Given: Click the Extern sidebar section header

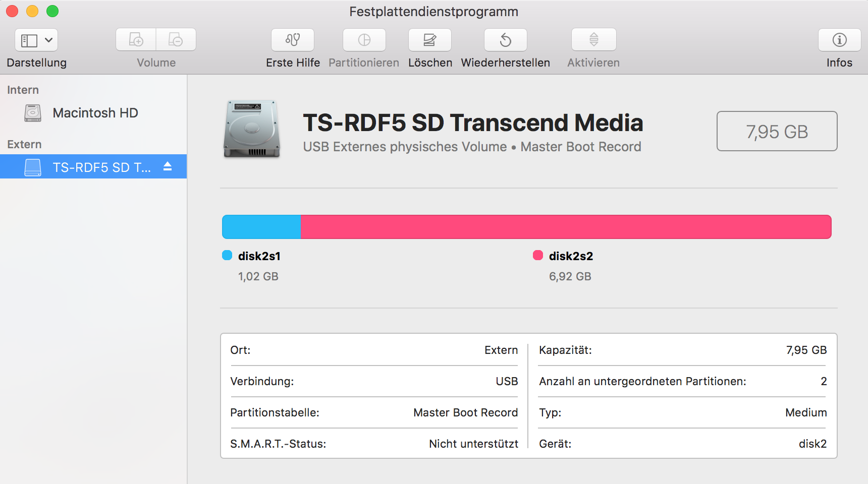Looking at the screenshot, I should point(24,144).
